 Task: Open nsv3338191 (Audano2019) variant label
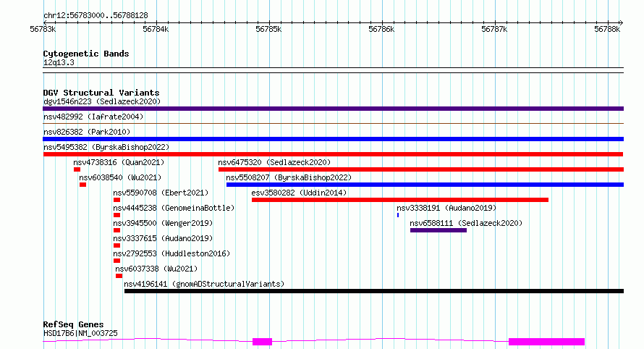click(x=446, y=208)
